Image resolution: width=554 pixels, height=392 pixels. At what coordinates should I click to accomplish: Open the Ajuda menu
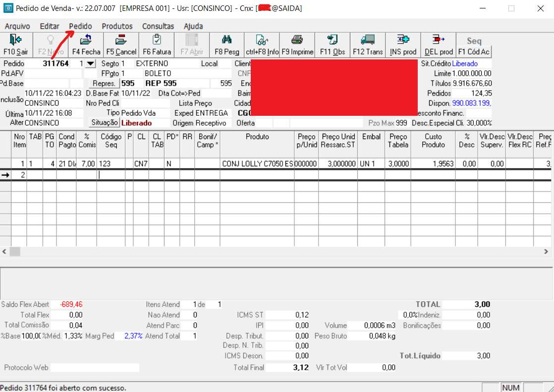pyautogui.click(x=193, y=26)
